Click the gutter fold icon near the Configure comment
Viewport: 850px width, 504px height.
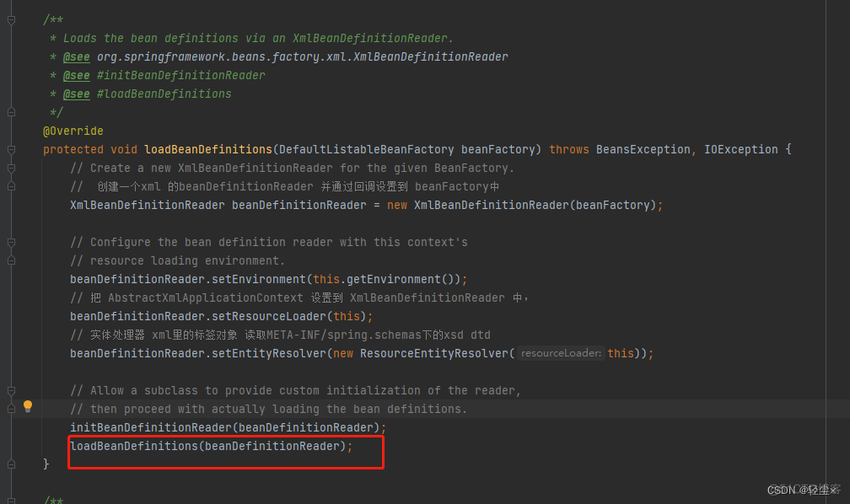[x=10, y=242]
